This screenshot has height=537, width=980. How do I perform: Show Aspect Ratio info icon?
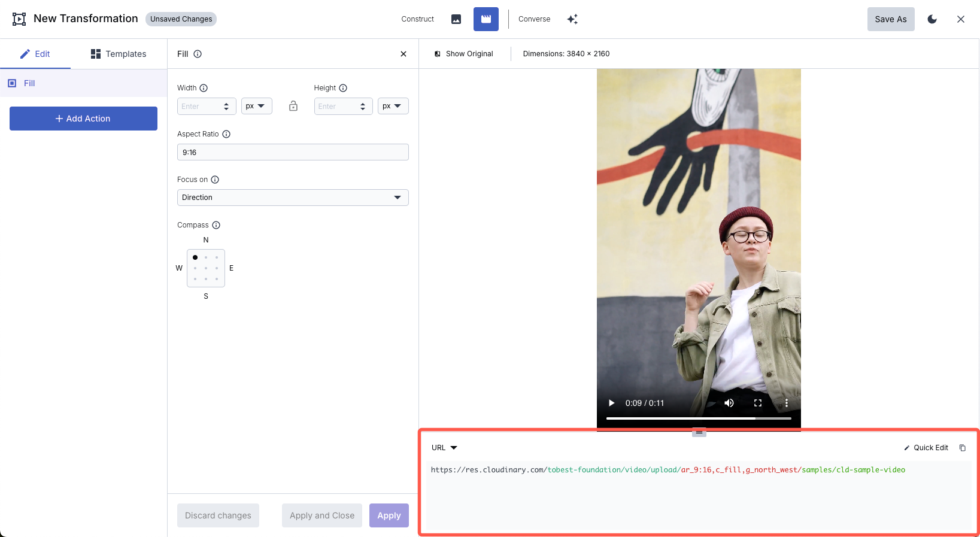[226, 134]
